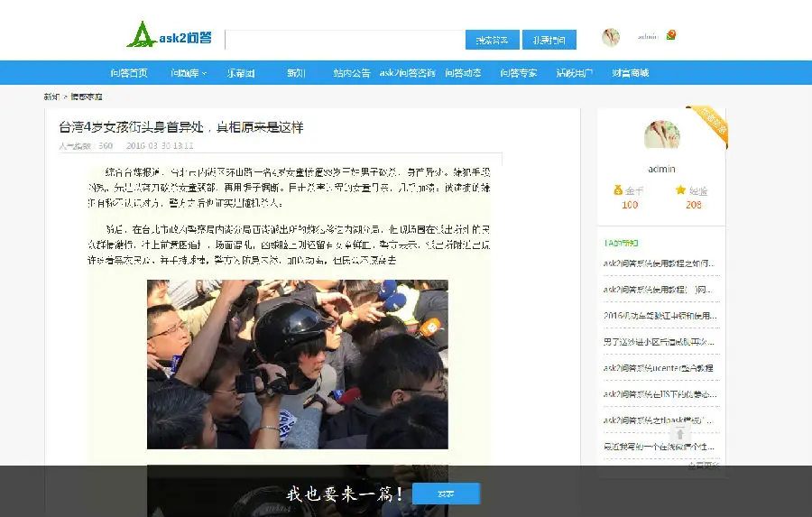The height and width of the screenshot is (517, 812).
Task: Click the admin username in header
Action: (x=647, y=36)
